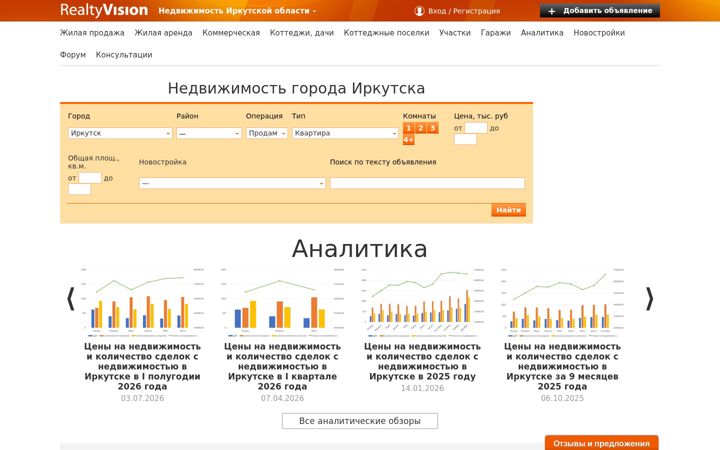
Task: Open Коттеджи, дачи menu item
Action: (302, 33)
